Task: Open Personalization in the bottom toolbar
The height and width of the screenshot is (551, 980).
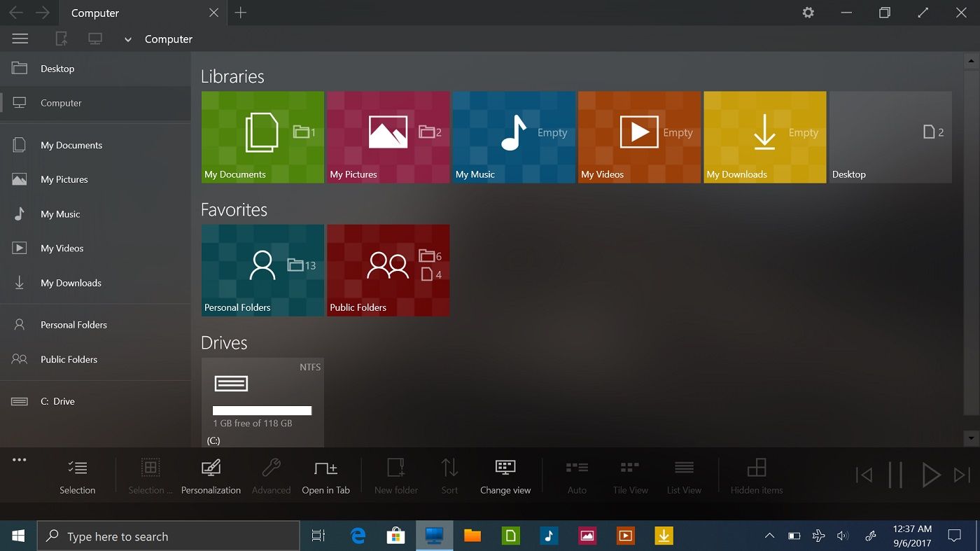Action: point(211,476)
